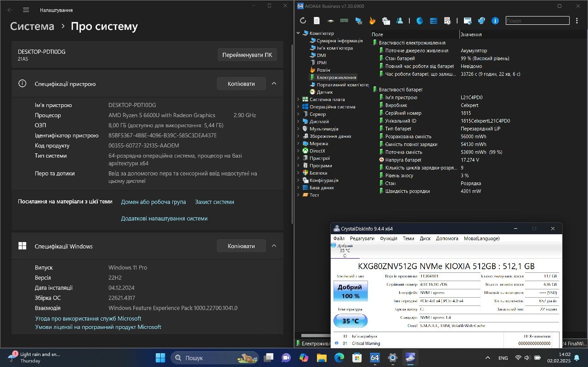The image size is (588, 367).
Task: Expand the Збереження даних tree node
Action: 298,136
